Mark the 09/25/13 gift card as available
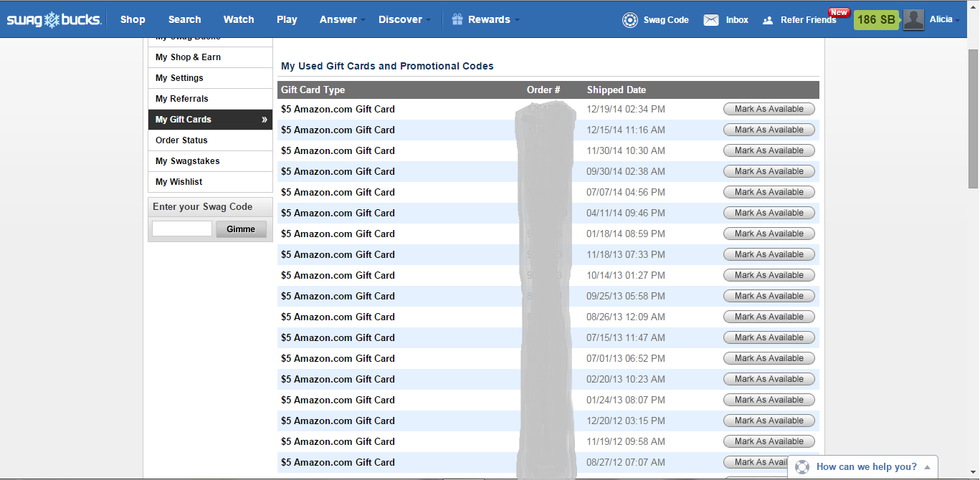 click(769, 296)
